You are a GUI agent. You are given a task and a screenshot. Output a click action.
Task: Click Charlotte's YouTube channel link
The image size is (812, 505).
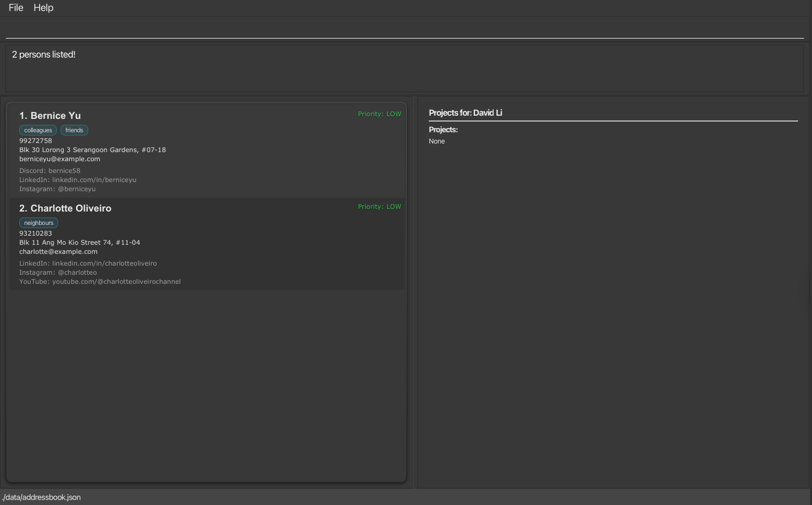point(100,281)
